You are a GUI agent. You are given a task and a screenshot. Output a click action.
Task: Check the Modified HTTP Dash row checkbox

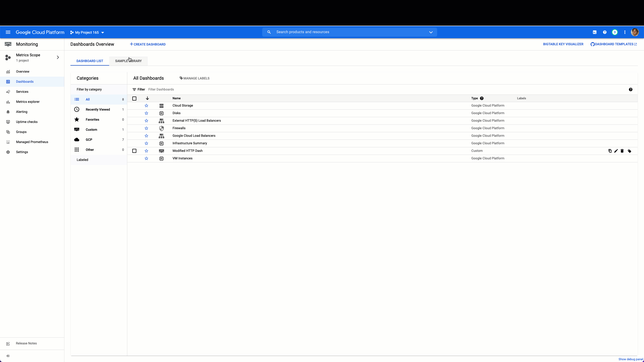tap(134, 151)
